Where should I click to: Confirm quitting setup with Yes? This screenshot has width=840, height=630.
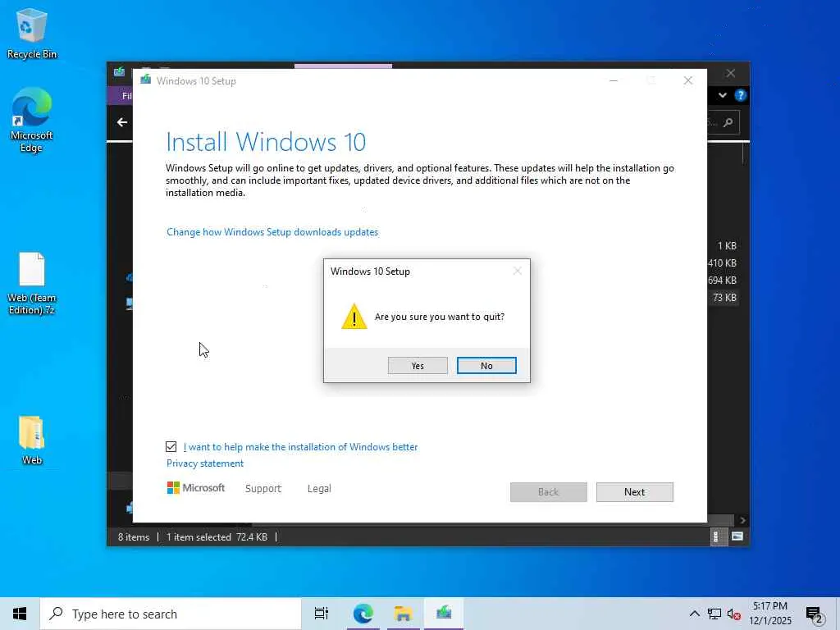point(418,365)
